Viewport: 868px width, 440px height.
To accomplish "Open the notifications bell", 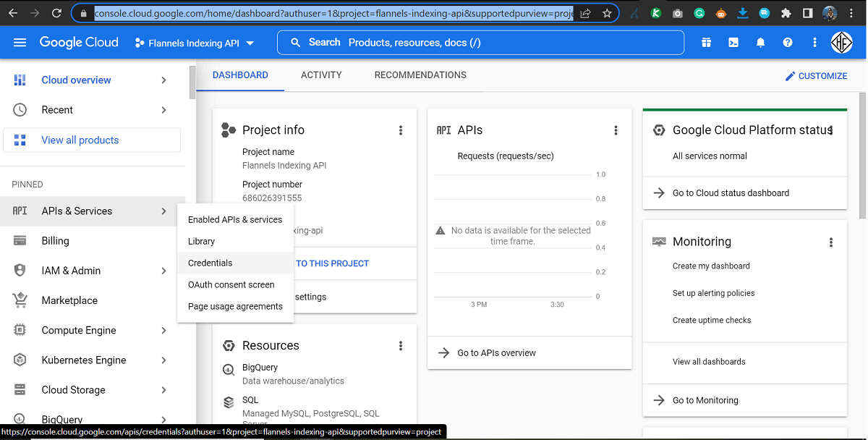I will 760,43.
